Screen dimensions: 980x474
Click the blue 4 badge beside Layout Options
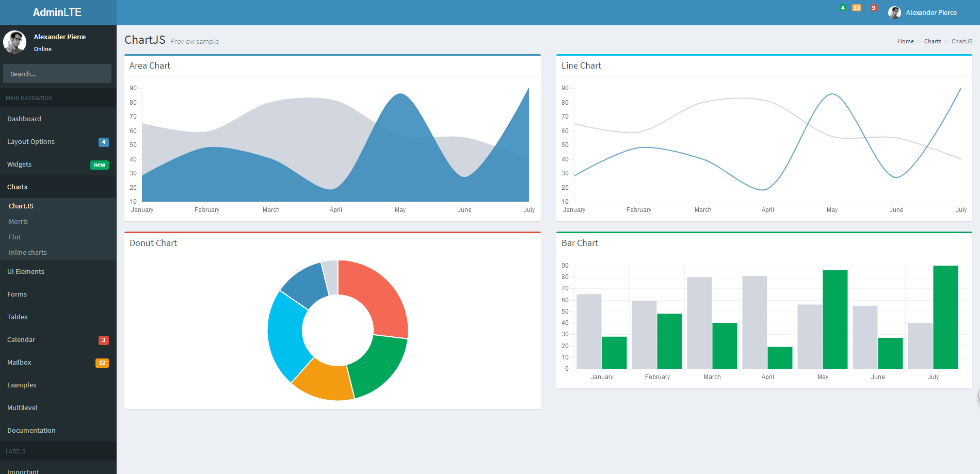coord(104,142)
